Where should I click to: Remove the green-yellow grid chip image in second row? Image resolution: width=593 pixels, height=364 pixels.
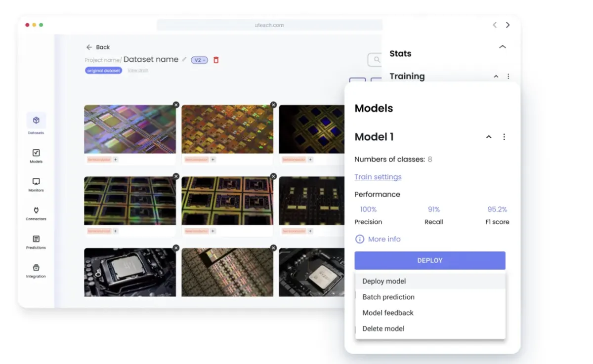pos(176,176)
